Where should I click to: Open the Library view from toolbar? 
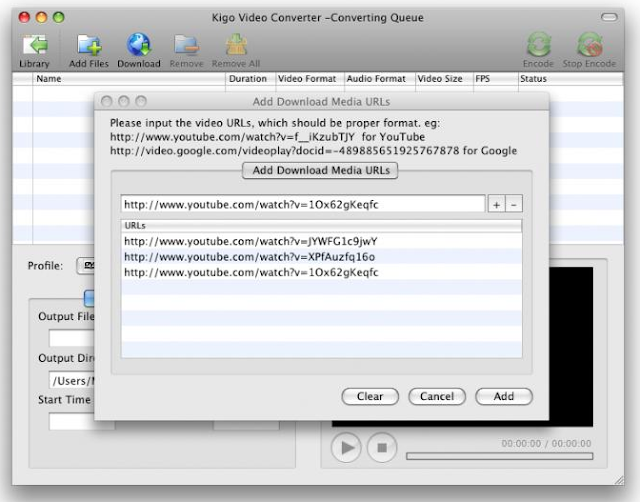pos(34,51)
